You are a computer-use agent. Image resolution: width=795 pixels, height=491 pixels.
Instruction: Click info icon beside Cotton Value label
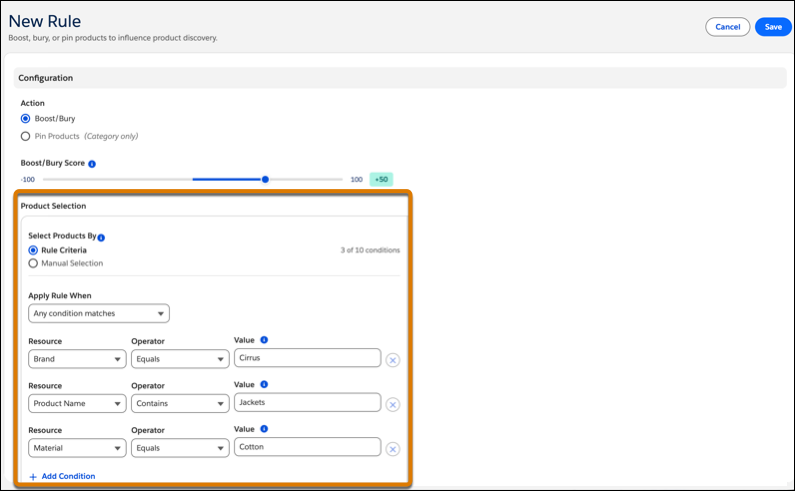[x=264, y=429]
